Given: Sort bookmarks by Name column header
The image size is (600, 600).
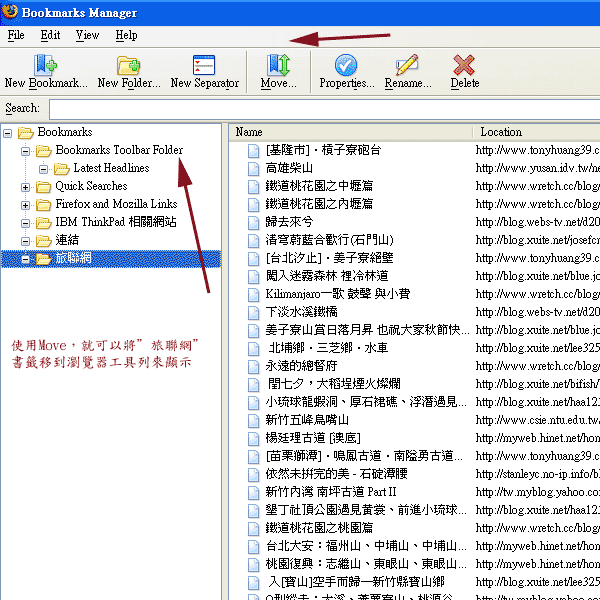Looking at the screenshot, I should pyautogui.click(x=350, y=132).
